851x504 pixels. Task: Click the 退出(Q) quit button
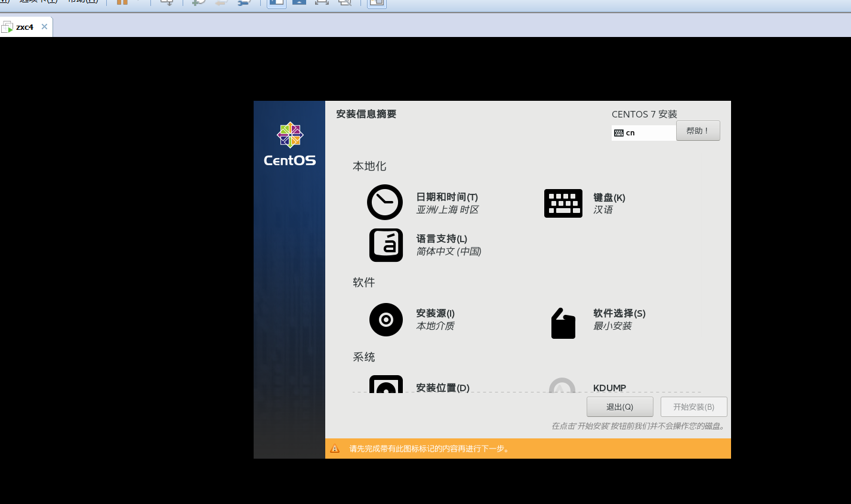619,407
